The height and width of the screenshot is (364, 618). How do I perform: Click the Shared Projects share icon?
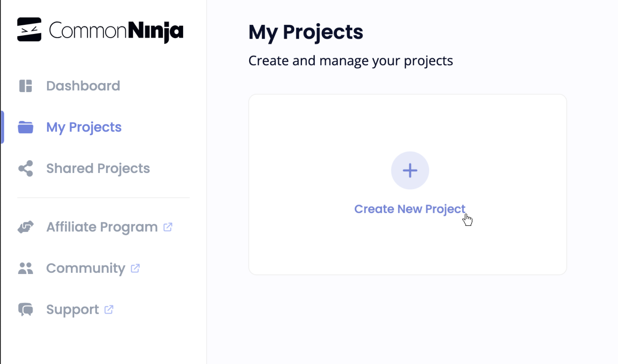(x=26, y=169)
